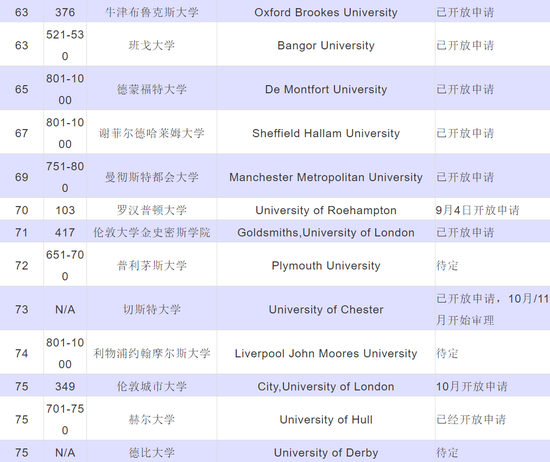Click rank number 67

pyautogui.click(x=21, y=133)
